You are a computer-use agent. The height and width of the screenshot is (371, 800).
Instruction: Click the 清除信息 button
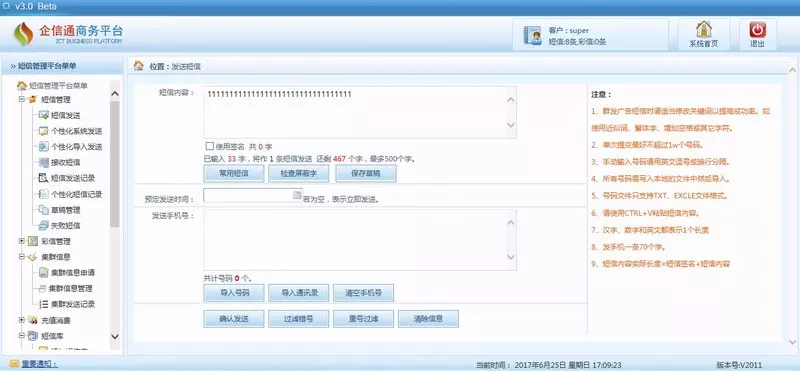point(428,319)
